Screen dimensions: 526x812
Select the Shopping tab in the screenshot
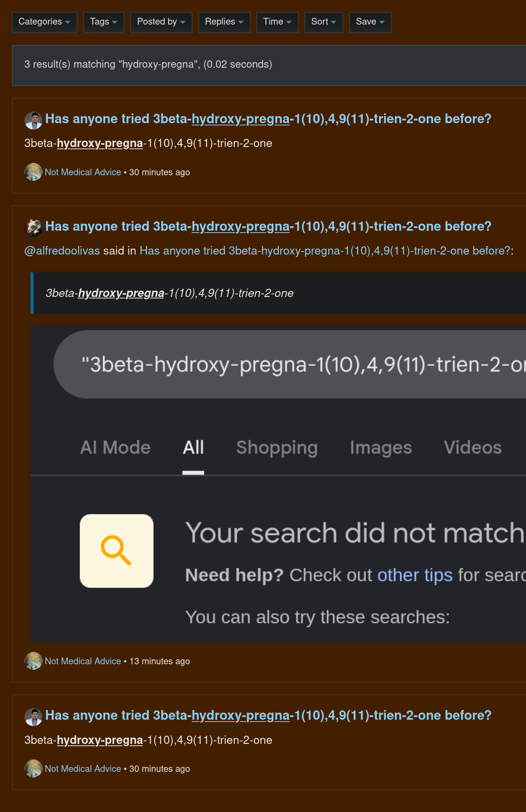pos(277,447)
